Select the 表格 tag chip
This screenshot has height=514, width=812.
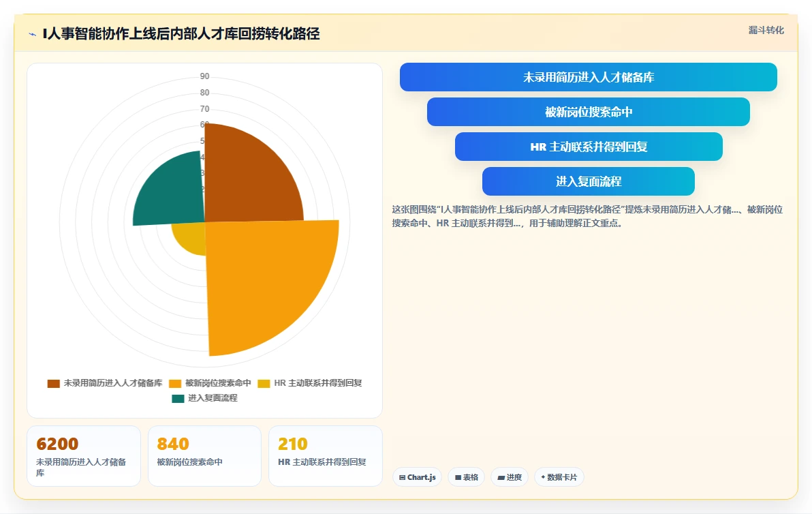click(x=466, y=477)
